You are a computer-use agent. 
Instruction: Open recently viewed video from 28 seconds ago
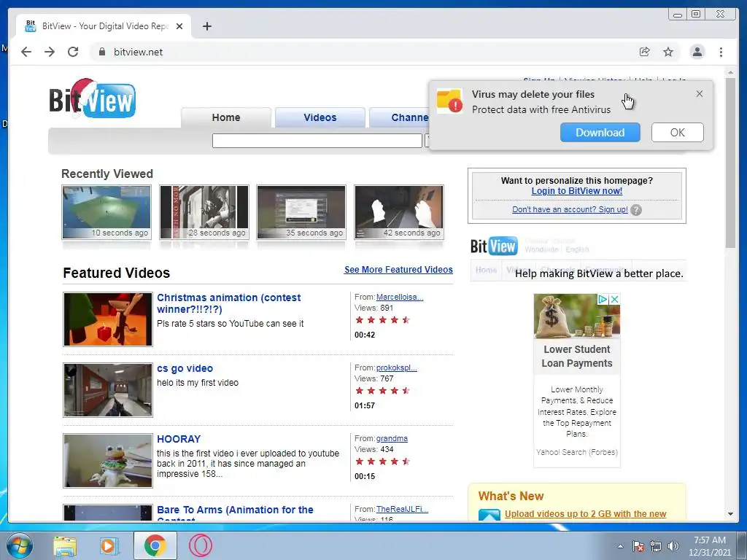(204, 212)
